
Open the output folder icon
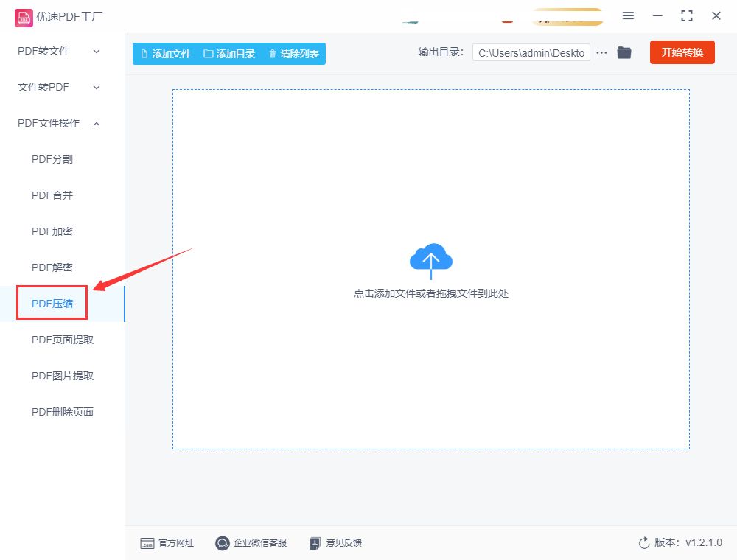624,52
